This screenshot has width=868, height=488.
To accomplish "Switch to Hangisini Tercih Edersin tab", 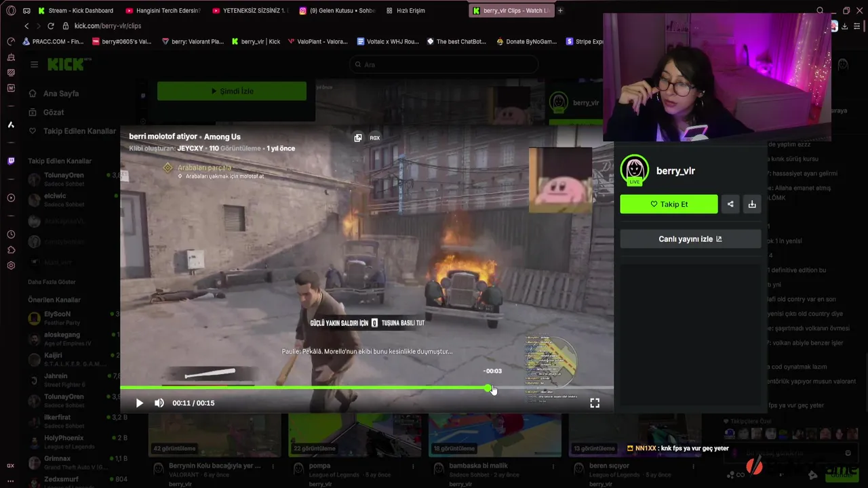I will point(163,11).
